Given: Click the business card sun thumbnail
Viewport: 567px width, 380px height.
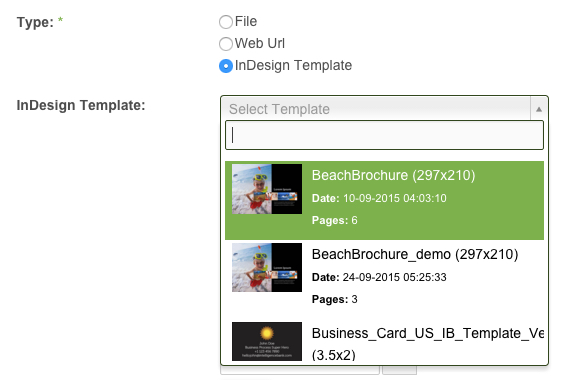Looking at the screenshot, I should [x=267, y=341].
